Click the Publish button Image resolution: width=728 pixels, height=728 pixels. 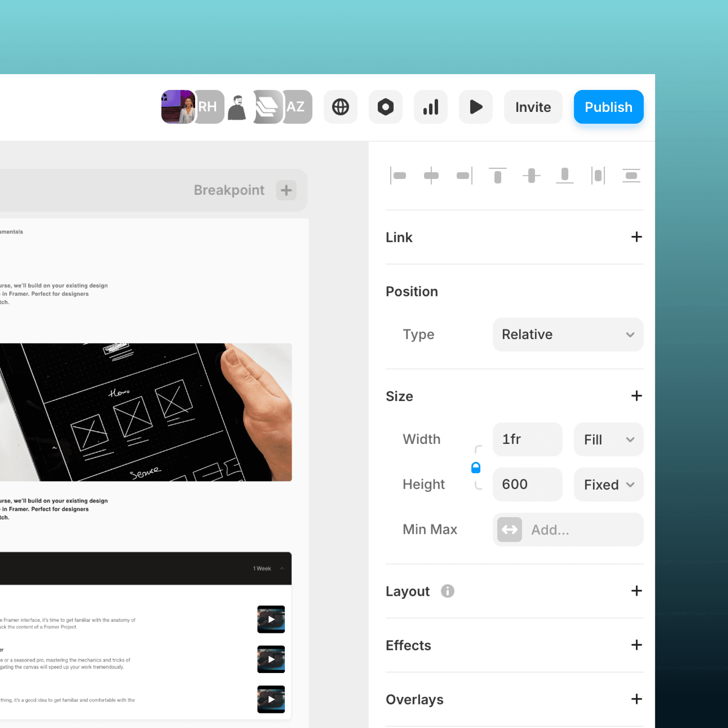(608, 107)
